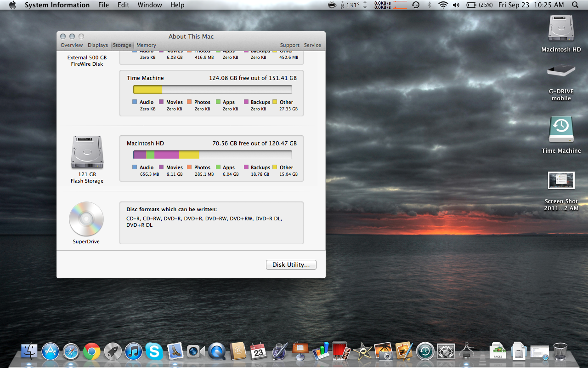The width and height of the screenshot is (588, 368).
Task: Switch to the Memory tab
Action: pyautogui.click(x=146, y=45)
